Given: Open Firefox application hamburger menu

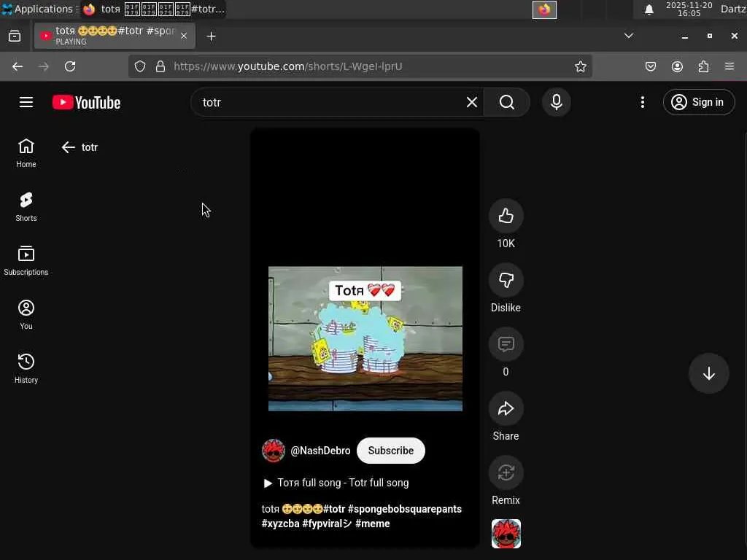Looking at the screenshot, I should point(729,66).
